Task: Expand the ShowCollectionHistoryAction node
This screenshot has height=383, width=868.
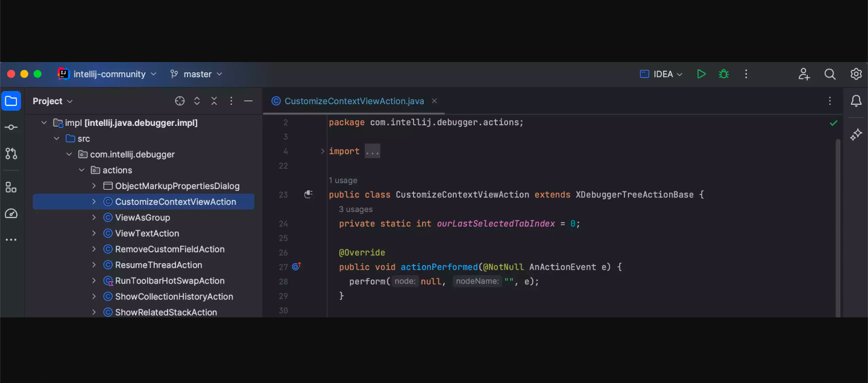Action: click(x=94, y=296)
